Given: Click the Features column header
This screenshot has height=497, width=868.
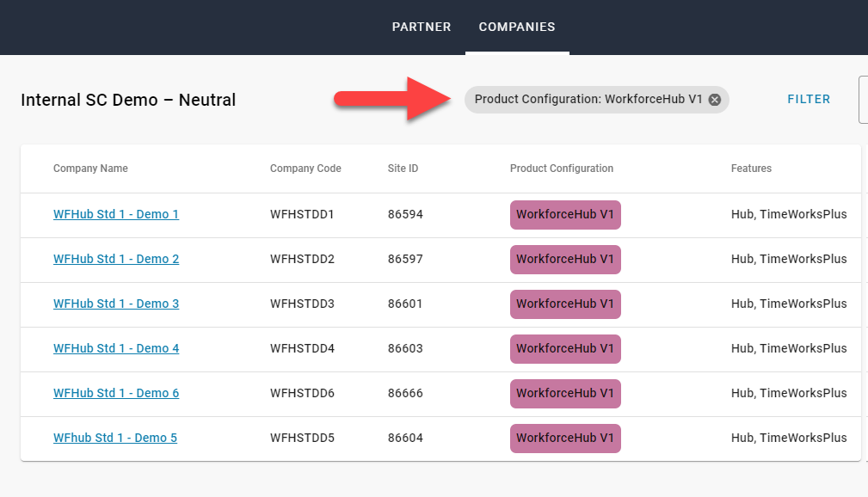Looking at the screenshot, I should click(x=751, y=169).
